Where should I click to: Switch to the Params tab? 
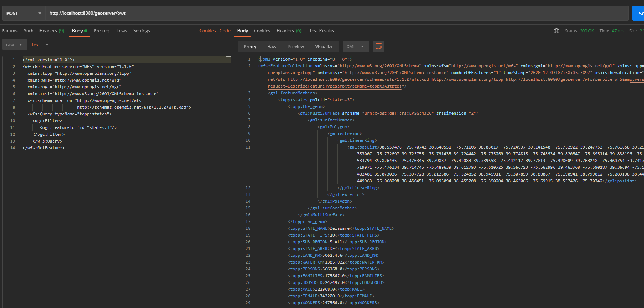coord(9,31)
